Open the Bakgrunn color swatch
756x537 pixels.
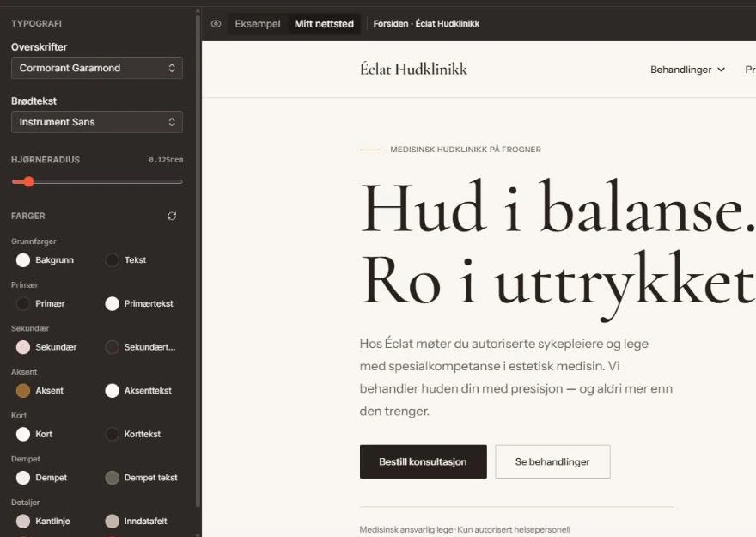(23, 260)
